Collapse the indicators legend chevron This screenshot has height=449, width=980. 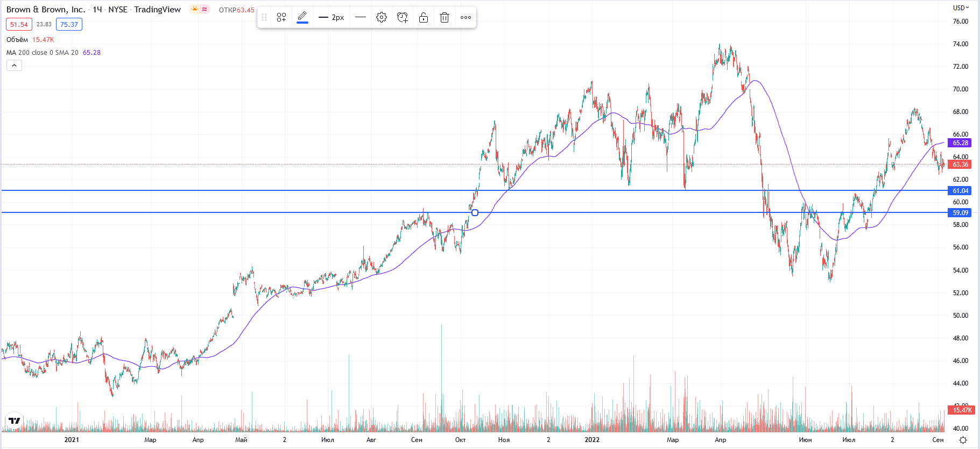(x=14, y=66)
